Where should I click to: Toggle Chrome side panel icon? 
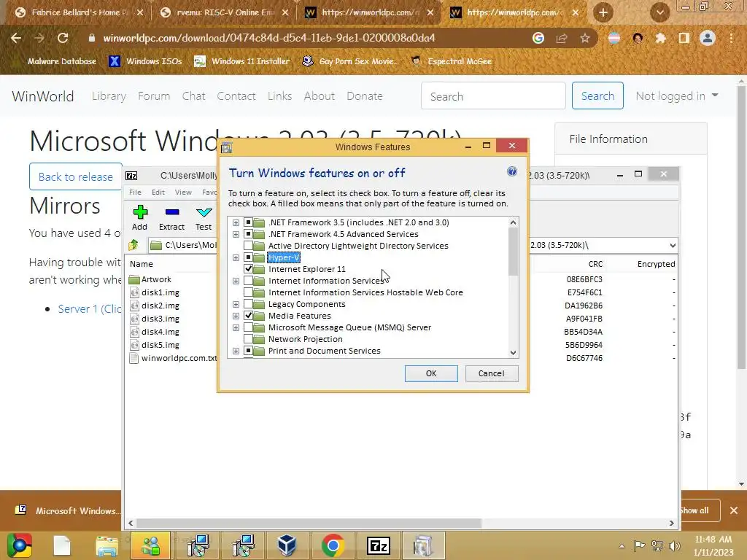pyautogui.click(x=684, y=38)
